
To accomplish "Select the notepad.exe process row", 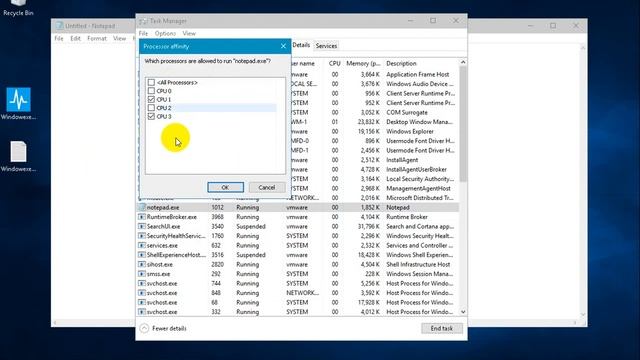I will coord(298,207).
